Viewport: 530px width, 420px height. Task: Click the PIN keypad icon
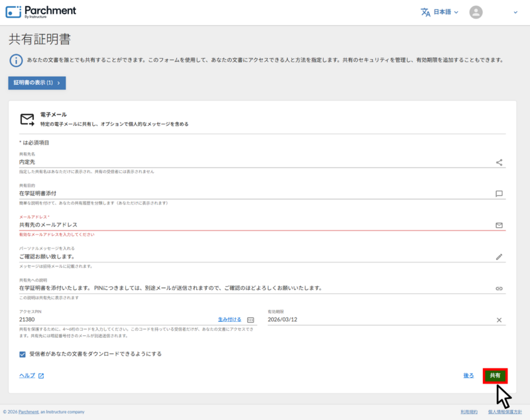click(x=250, y=320)
